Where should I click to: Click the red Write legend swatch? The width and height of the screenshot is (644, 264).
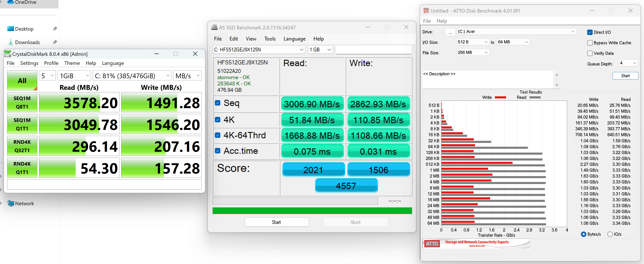pos(500,97)
